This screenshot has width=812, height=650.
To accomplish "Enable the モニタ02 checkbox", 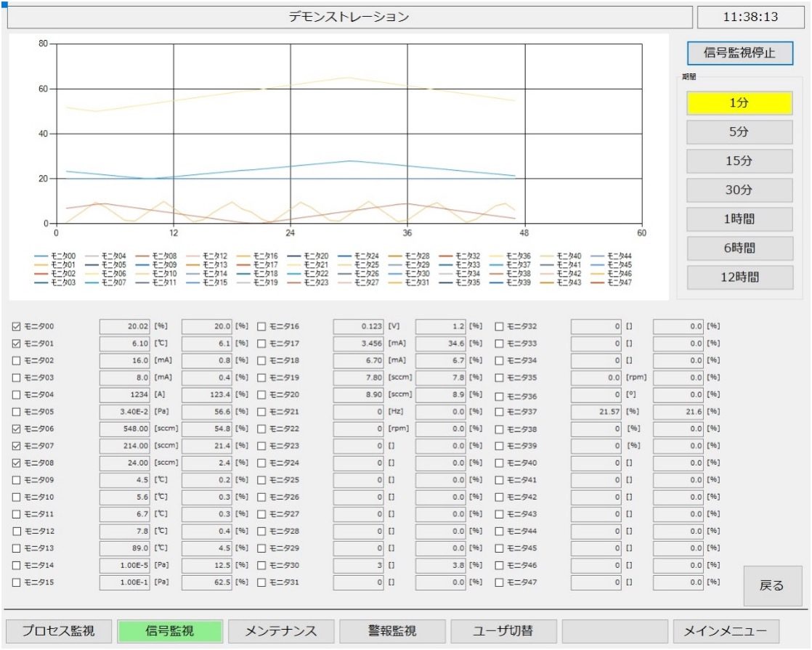I will click(x=16, y=360).
